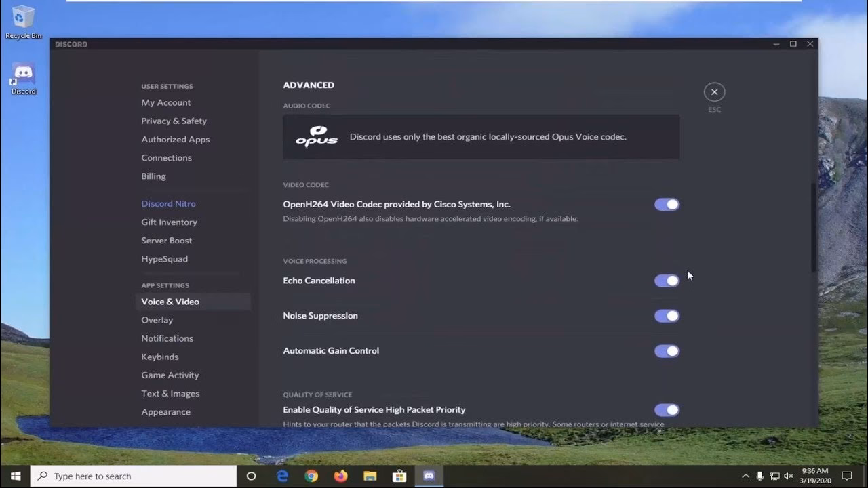Click the OpenH264 Video Codec label
This screenshot has height=488, width=868.
coord(397,204)
